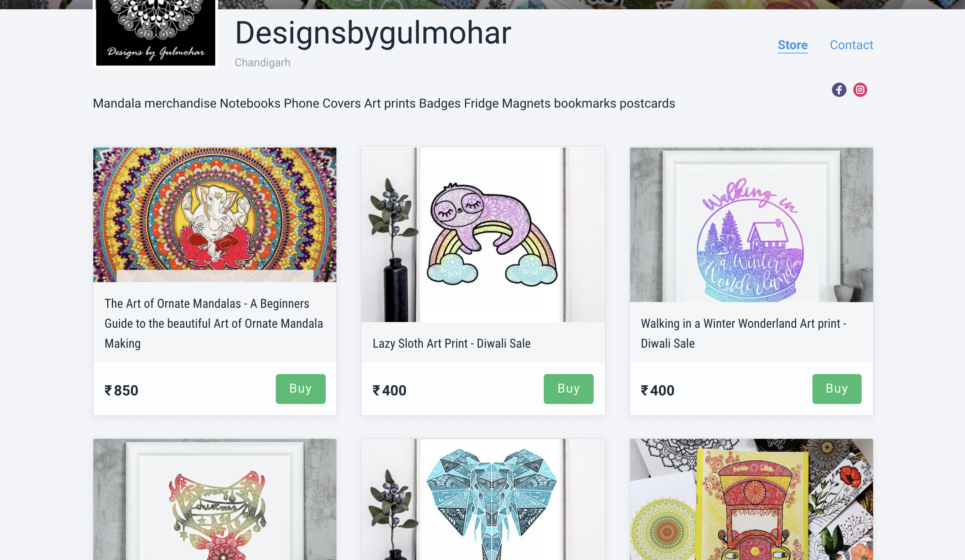The image size is (965, 560).
Task: Open the Facebook social icon
Action: pyautogui.click(x=838, y=90)
